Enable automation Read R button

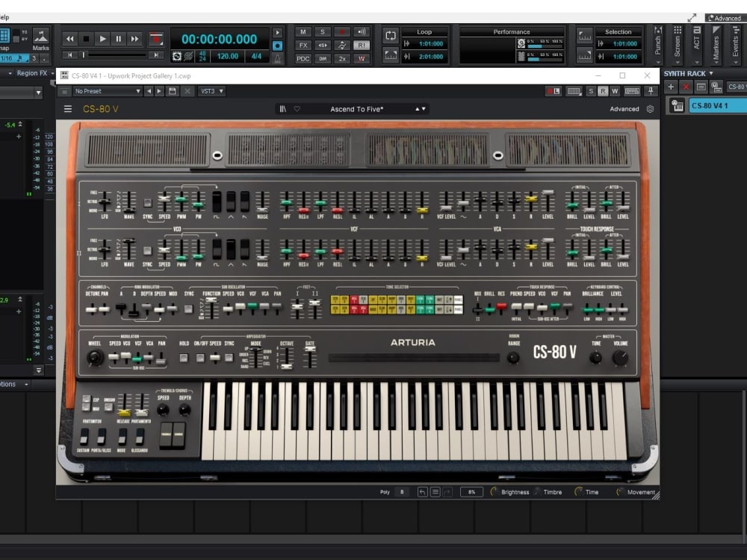coord(603,91)
